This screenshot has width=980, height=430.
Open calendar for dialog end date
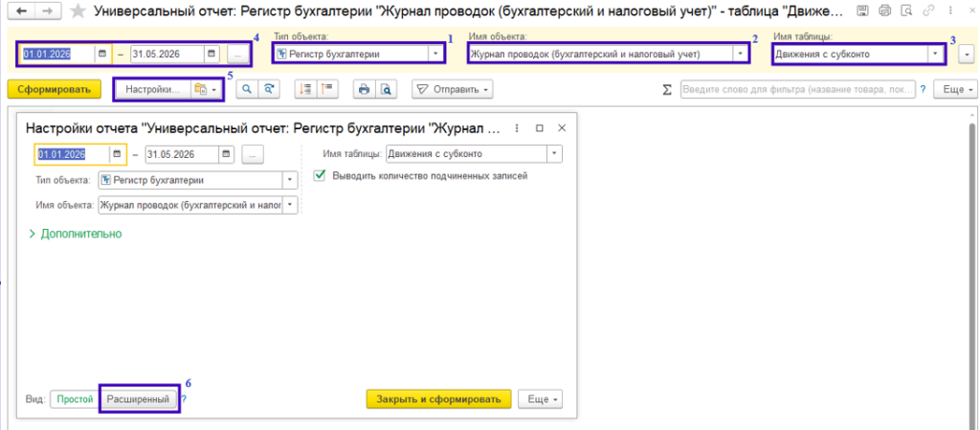tap(226, 154)
